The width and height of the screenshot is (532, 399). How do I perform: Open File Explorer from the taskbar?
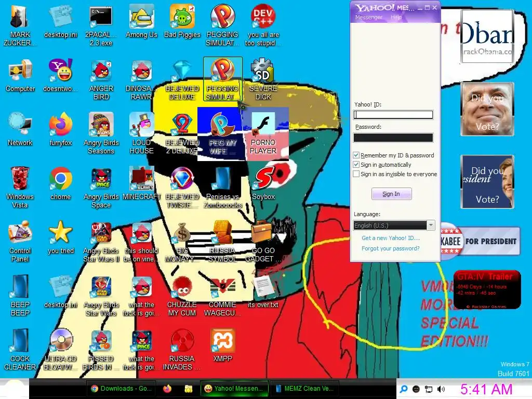[x=188, y=389]
